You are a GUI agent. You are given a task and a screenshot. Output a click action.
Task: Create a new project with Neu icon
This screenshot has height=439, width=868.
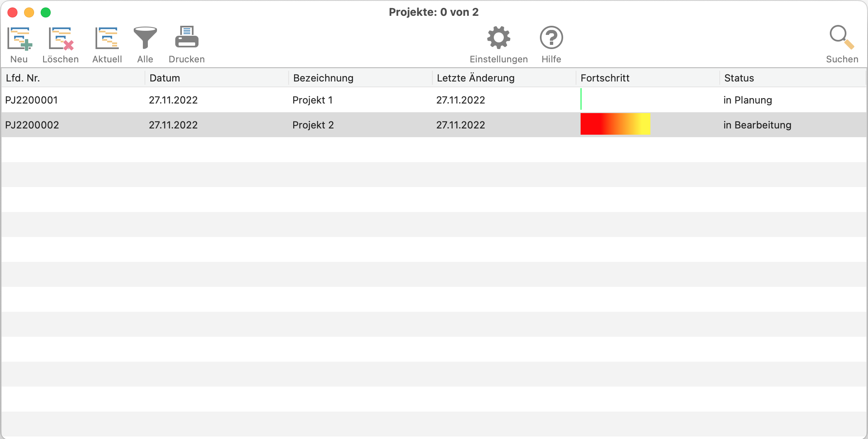(20, 38)
